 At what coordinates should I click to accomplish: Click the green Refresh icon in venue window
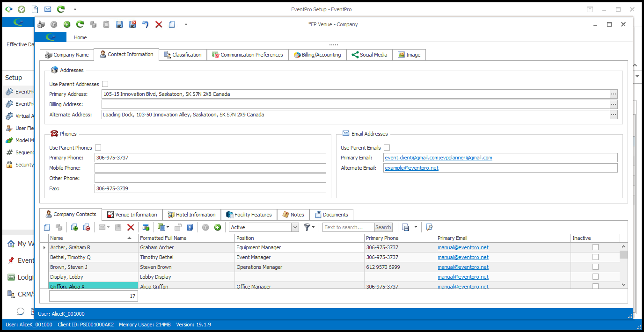[x=80, y=24]
